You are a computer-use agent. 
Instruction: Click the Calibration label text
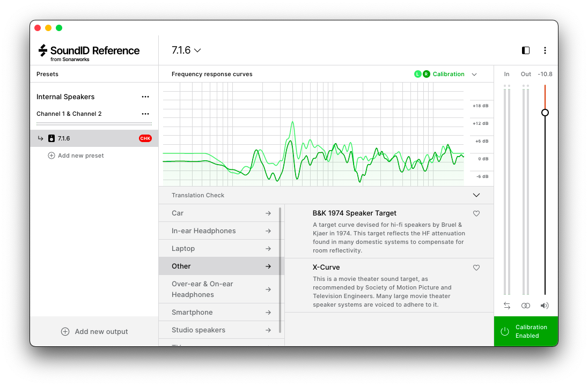click(x=449, y=74)
